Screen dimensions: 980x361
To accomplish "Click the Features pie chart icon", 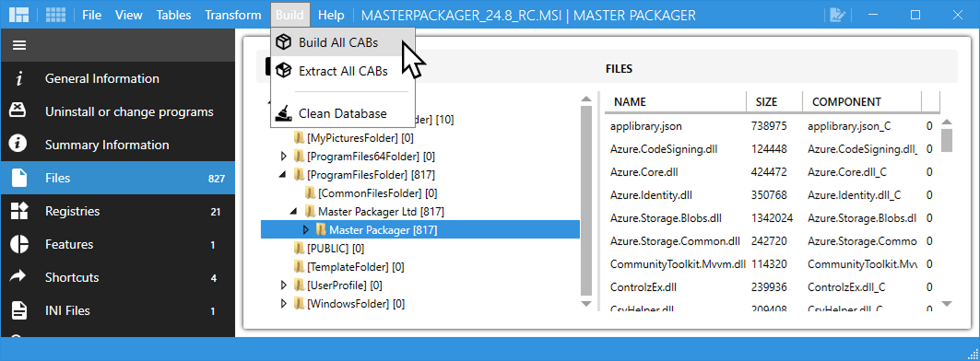I will click(x=19, y=244).
